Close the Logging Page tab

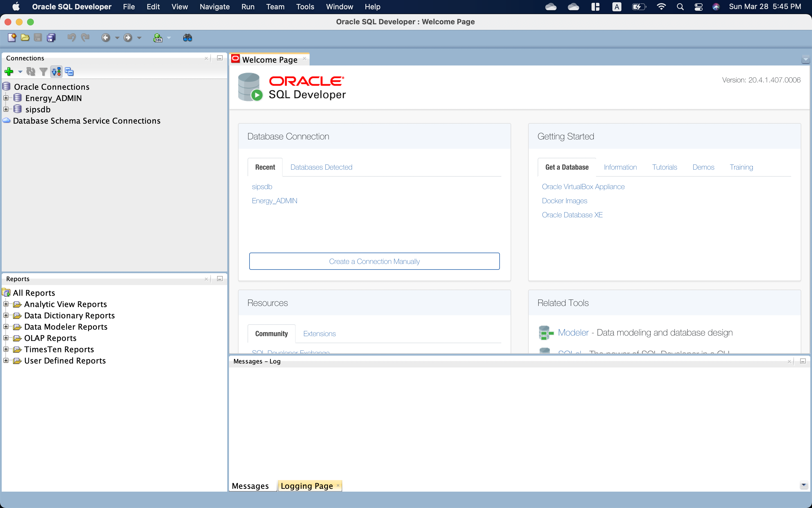click(338, 485)
